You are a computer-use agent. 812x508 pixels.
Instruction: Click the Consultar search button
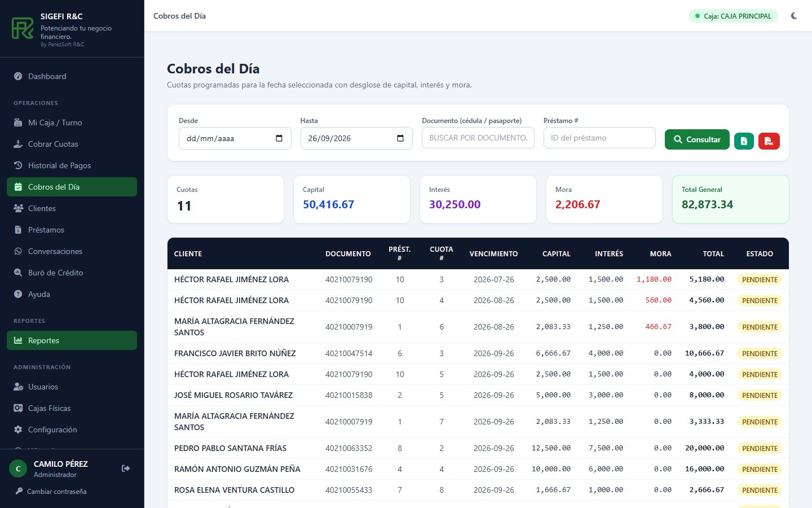coord(697,139)
